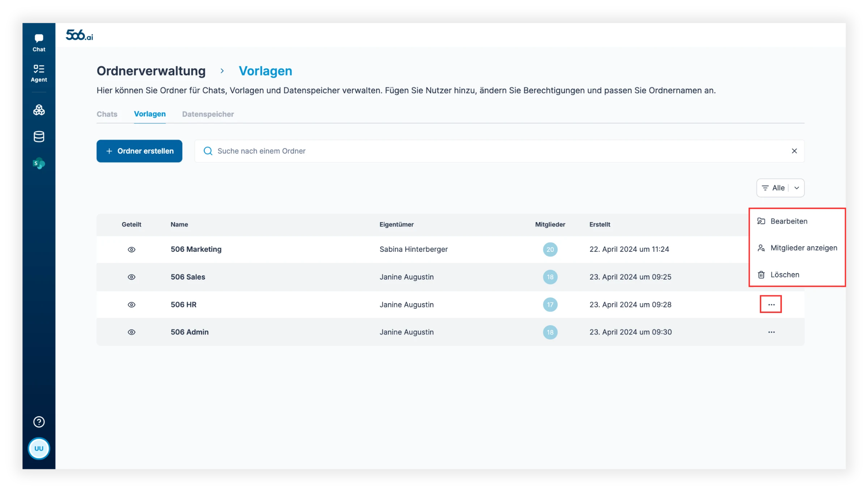The height and width of the screenshot is (492, 868).
Task: Toggle the eye icon for 506 Sales
Action: [x=132, y=277]
